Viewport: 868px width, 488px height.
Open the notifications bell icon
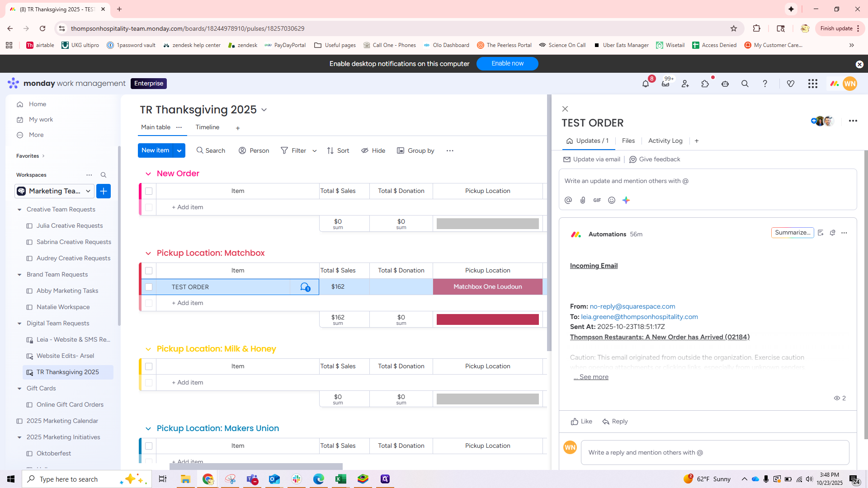(646, 84)
